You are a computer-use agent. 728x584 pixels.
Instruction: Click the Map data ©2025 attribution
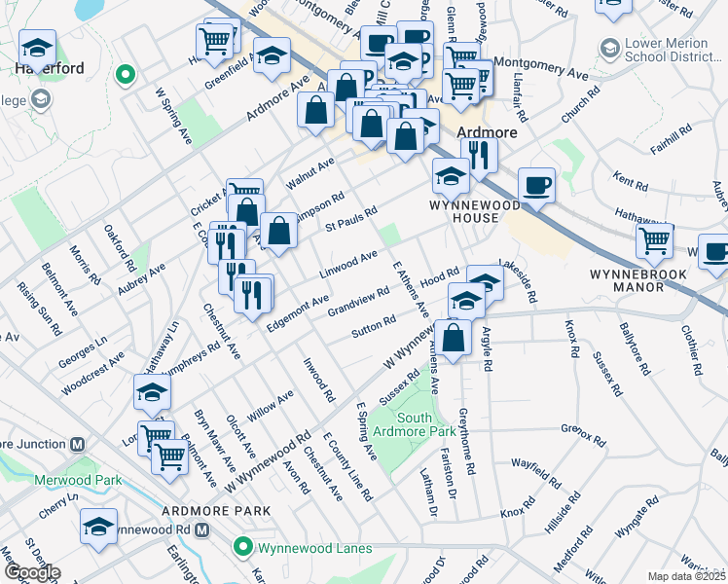[x=686, y=576]
